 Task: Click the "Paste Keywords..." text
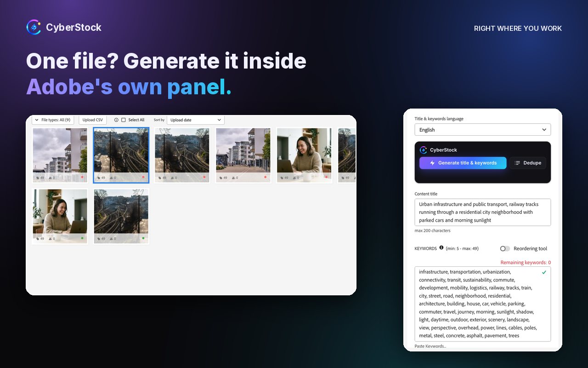(430, 346)
